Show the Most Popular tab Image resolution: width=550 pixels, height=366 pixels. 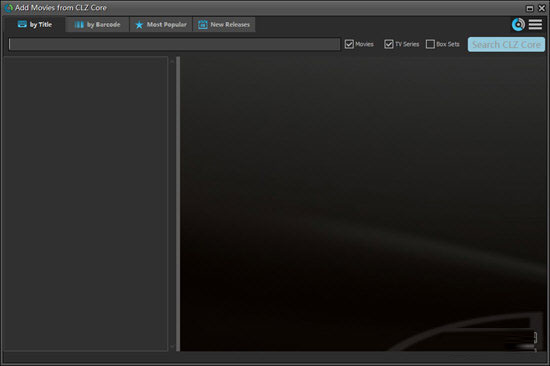click(161, 25)
